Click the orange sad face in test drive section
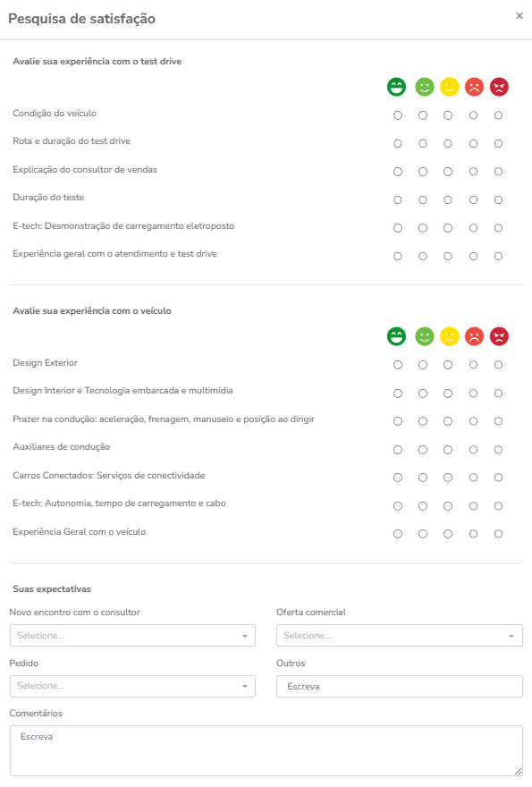 click(474, 87)
